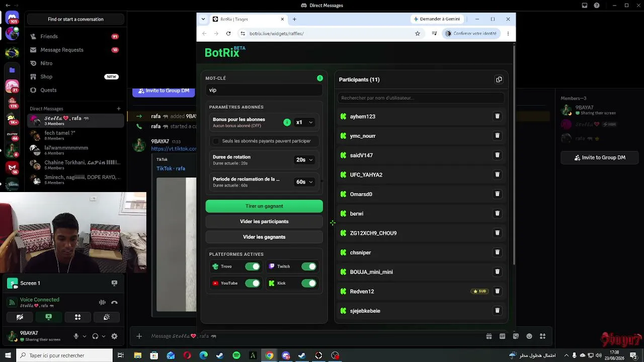Viewport: 644px width, 362px height.
Task: Remove berwi from the raffle
Action: (497, 213)
